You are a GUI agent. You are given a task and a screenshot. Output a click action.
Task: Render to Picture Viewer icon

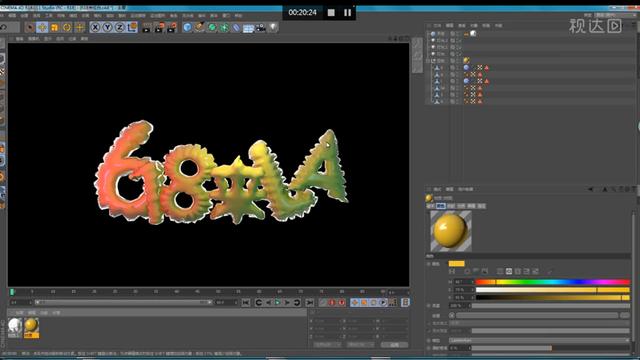159,28
